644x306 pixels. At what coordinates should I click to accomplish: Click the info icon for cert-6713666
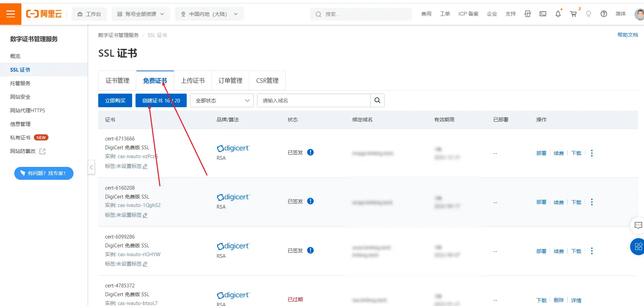[x=310, y=152]
